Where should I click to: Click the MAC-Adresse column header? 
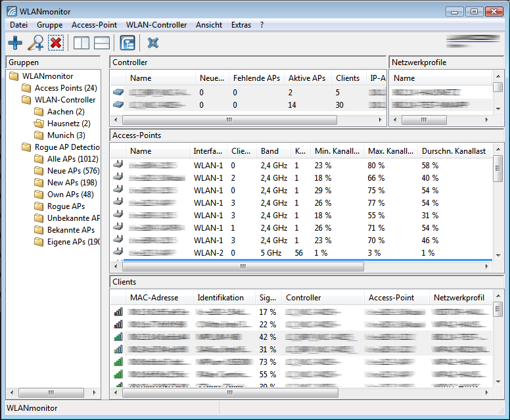pyautogui.click(x=154, y=298)
